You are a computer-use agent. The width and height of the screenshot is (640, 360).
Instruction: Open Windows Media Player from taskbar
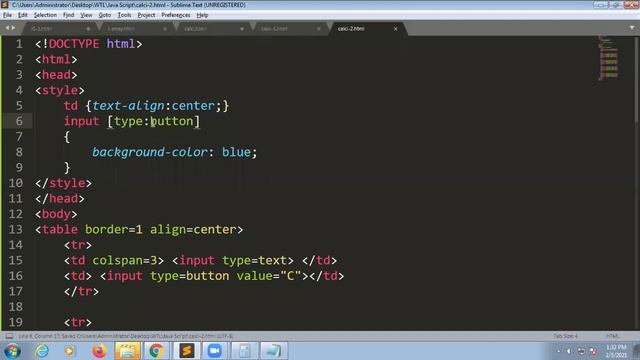69,351
